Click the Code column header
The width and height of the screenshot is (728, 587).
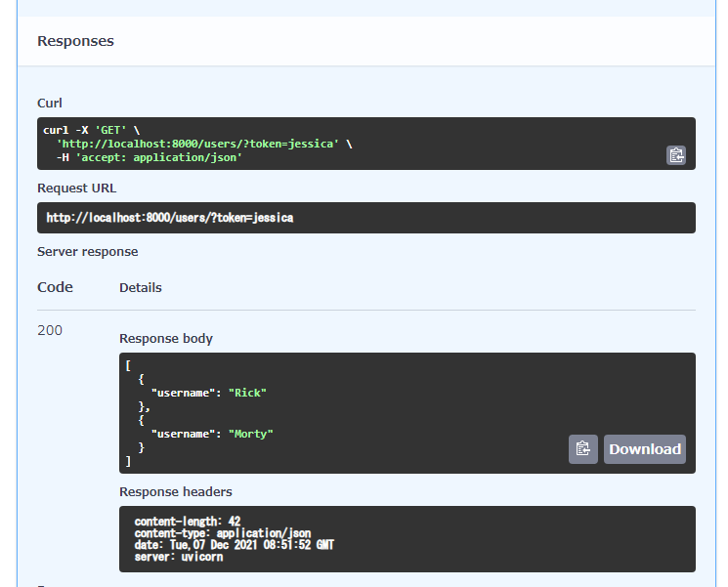55,287
